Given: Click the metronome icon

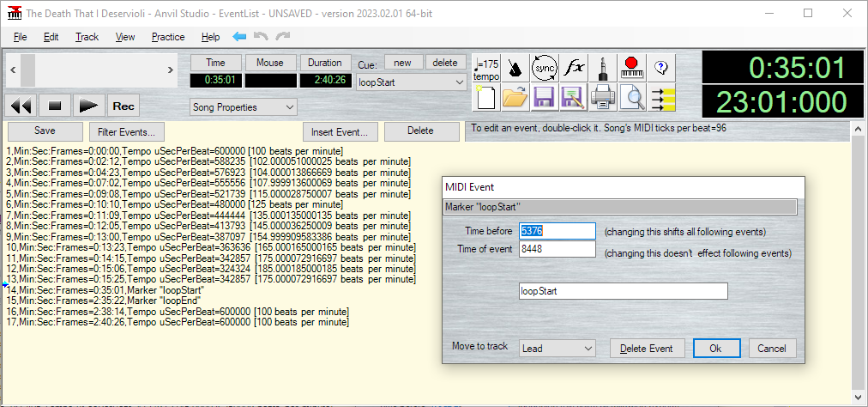Looking at the screenshot, I should [x=515, y=67].
